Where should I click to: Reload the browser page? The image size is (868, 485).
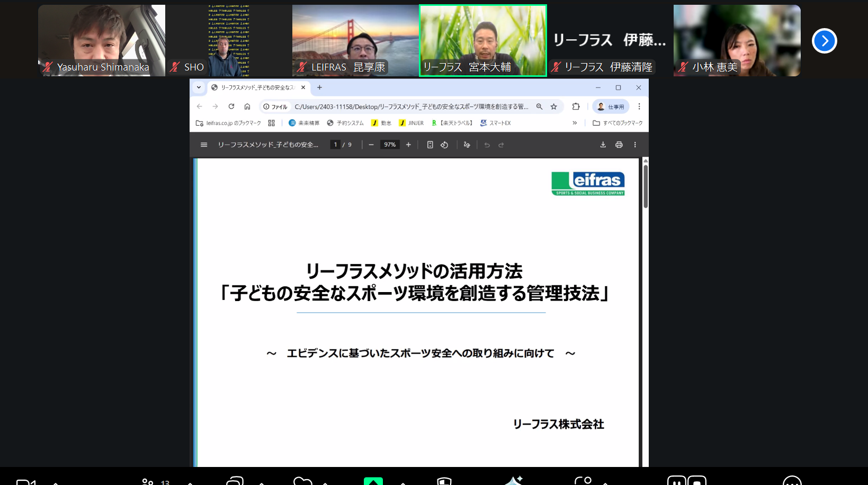231,107
